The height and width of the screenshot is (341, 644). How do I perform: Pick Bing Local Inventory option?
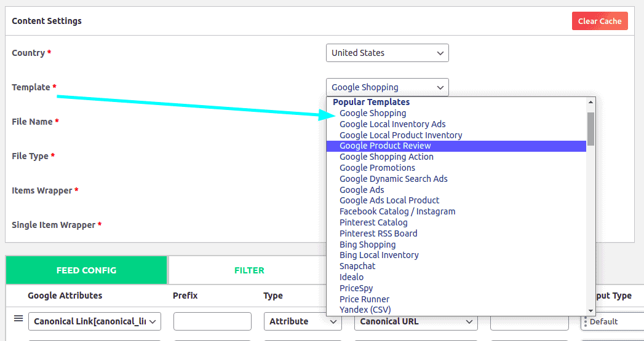(456, 255)
